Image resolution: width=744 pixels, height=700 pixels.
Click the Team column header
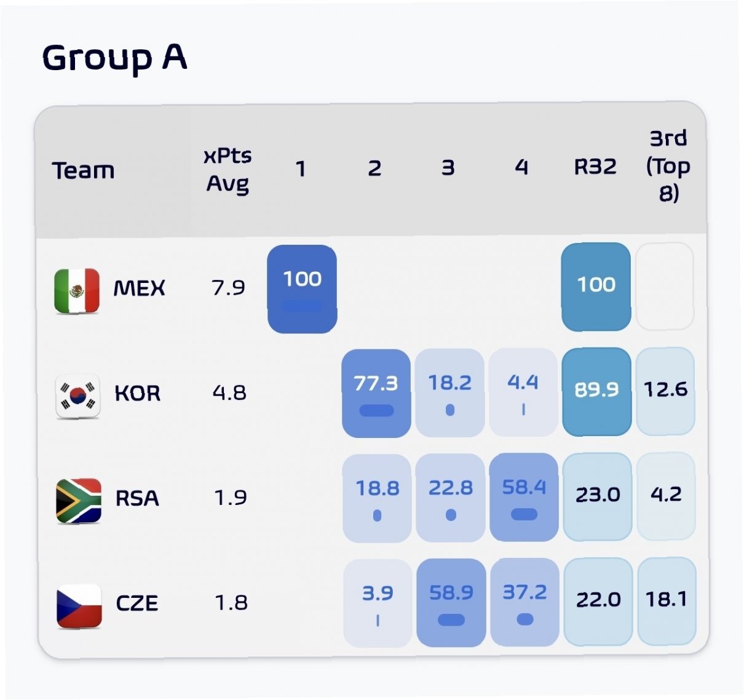coord(83,170)
